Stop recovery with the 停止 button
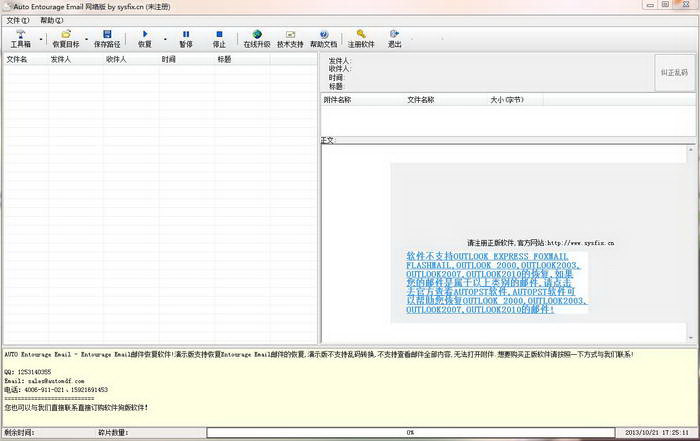 pos(219,39)
